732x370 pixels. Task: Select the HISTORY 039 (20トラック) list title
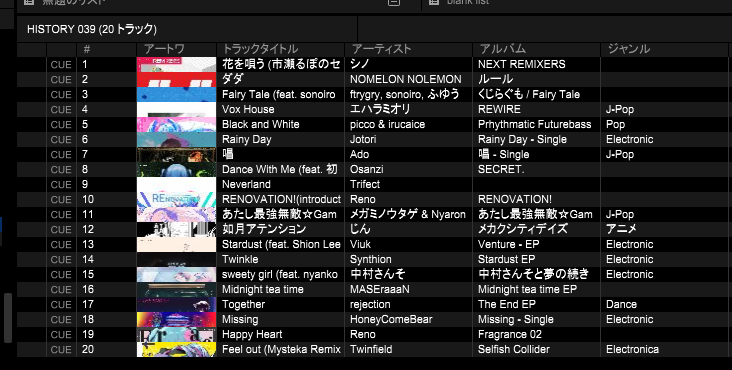click(x=92, y=29)
